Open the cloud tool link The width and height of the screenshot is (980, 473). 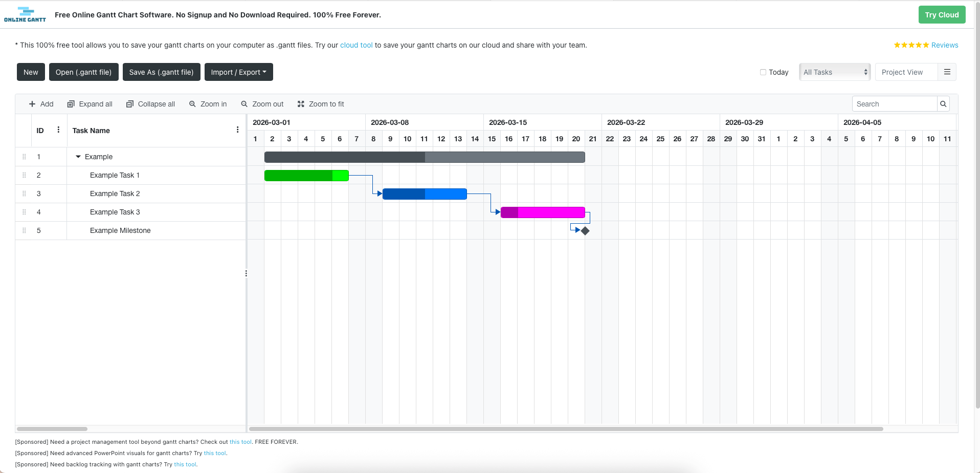click(x=356, y=45)
